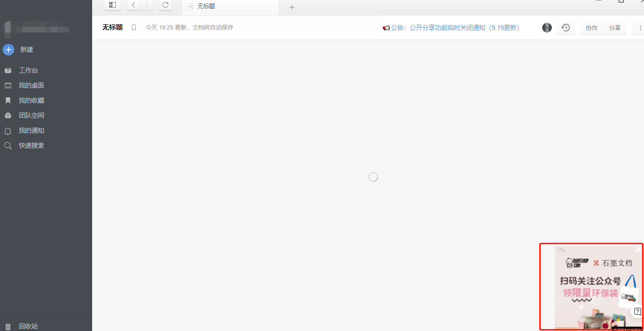Dismiss the BabyShop promotional banner

[x=637, y=249]
